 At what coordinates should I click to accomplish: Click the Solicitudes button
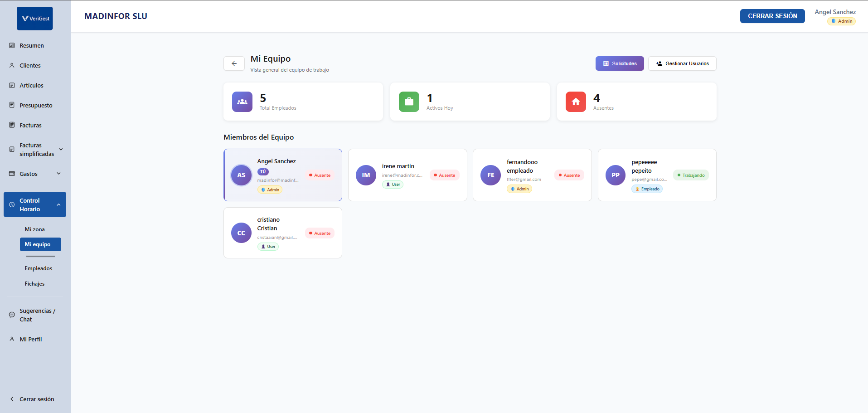[620, 63]
